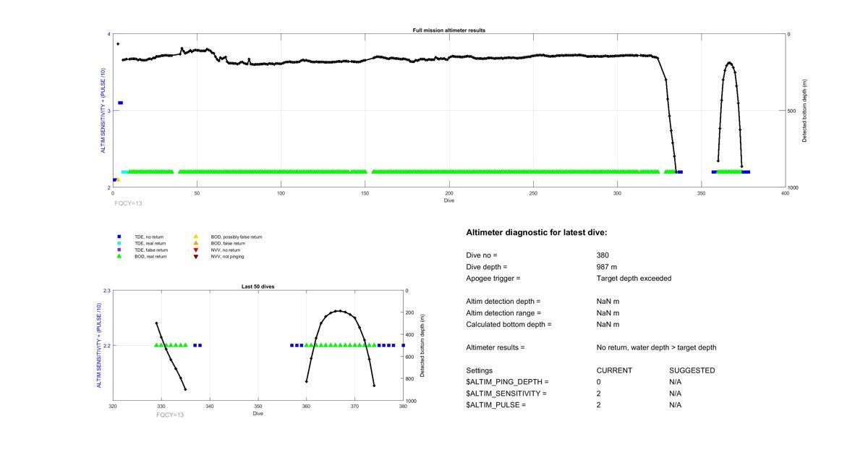This screenshot has width=868, height=450.
Task: Click the green triangle 'BOD, real return' legend marker
Action: (119, 256)
